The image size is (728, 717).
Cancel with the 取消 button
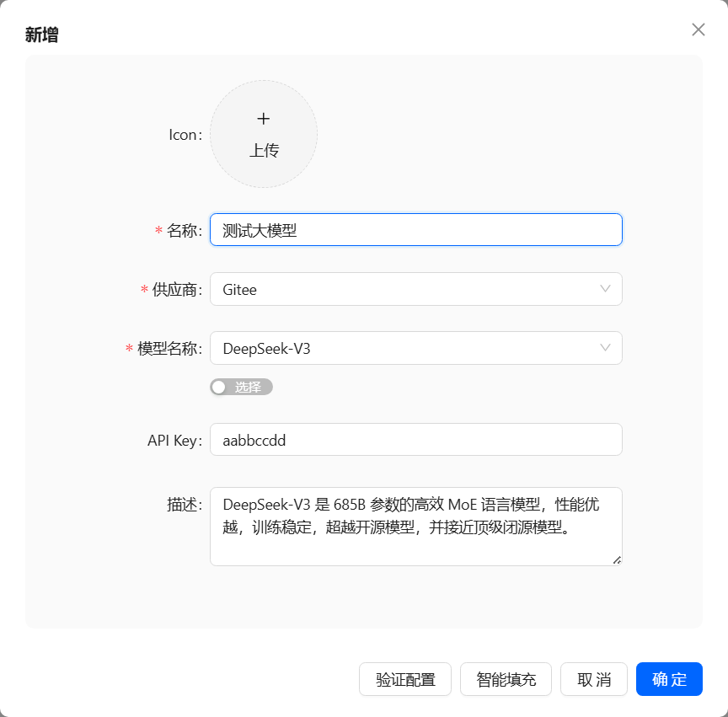pos(594,679)
